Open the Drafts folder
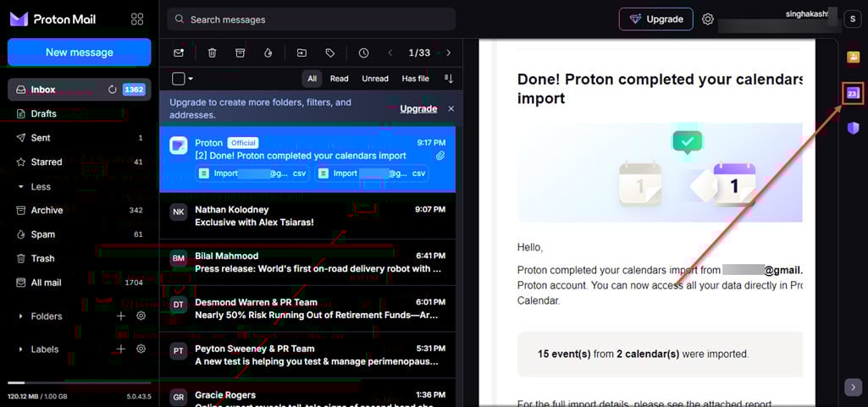Viewport: 868px width, 407px height. (x=79, y=113)
